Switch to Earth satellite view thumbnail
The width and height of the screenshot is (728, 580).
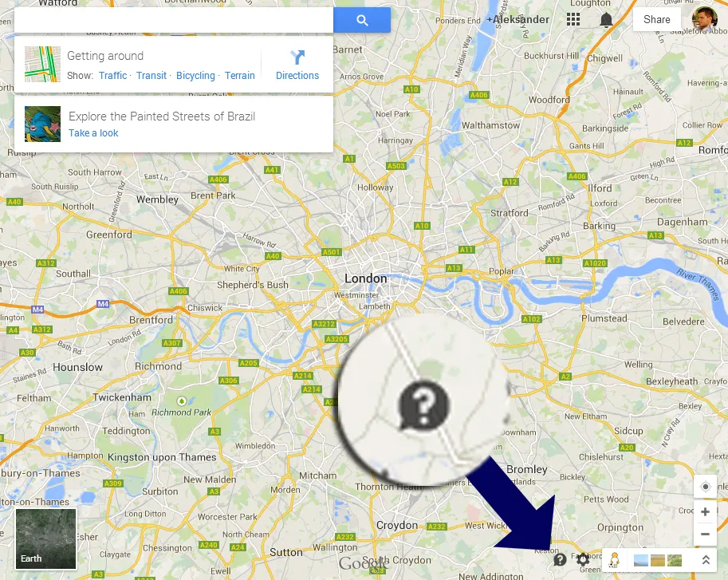point(45,539)
